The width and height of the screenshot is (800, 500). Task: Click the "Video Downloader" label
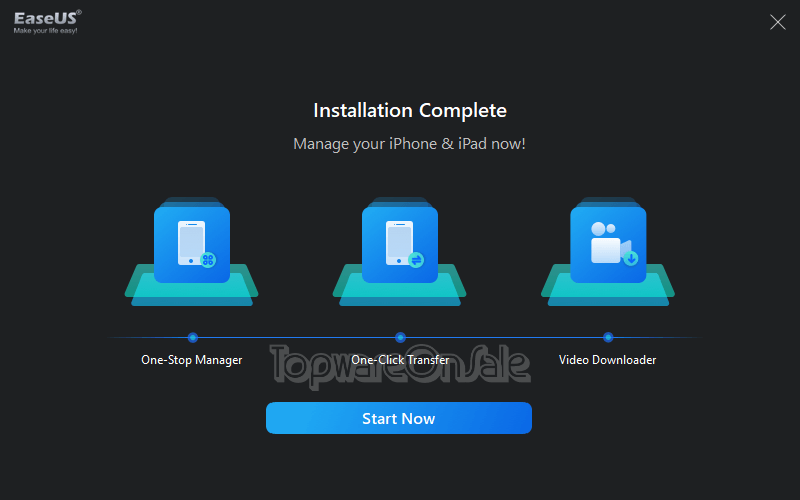coord(607,360)
